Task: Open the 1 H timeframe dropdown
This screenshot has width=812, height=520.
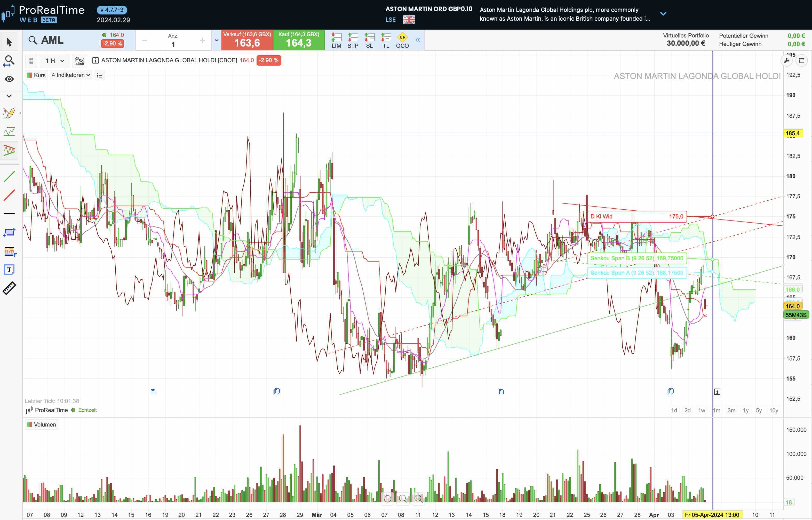Action: click(x=54, y=61)
